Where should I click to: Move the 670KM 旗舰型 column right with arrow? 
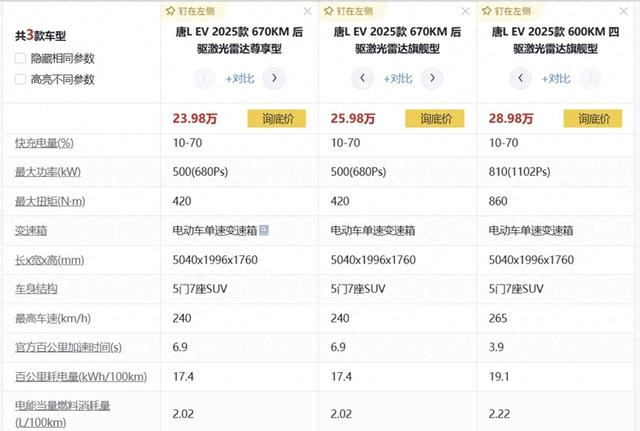[432, 78]
